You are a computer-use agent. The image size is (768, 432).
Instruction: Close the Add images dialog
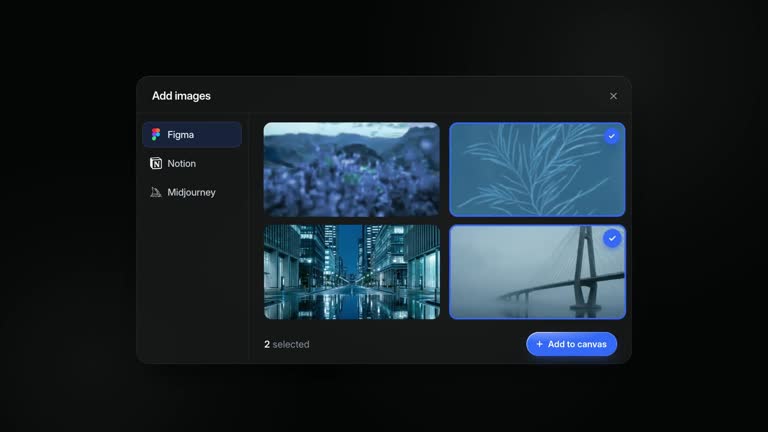click(613, 96)
